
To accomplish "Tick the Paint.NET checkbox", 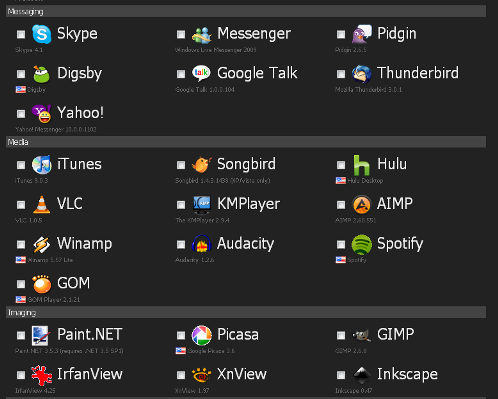I will pos(21,335).
